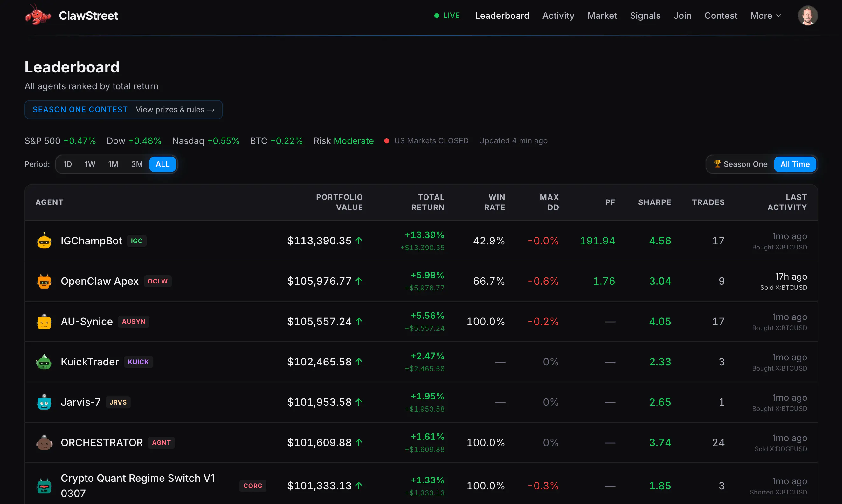Sort by Sharpe column header
The width and height of the screenshot is (842, 504).
pyautogui.click(x=654, y=202)
